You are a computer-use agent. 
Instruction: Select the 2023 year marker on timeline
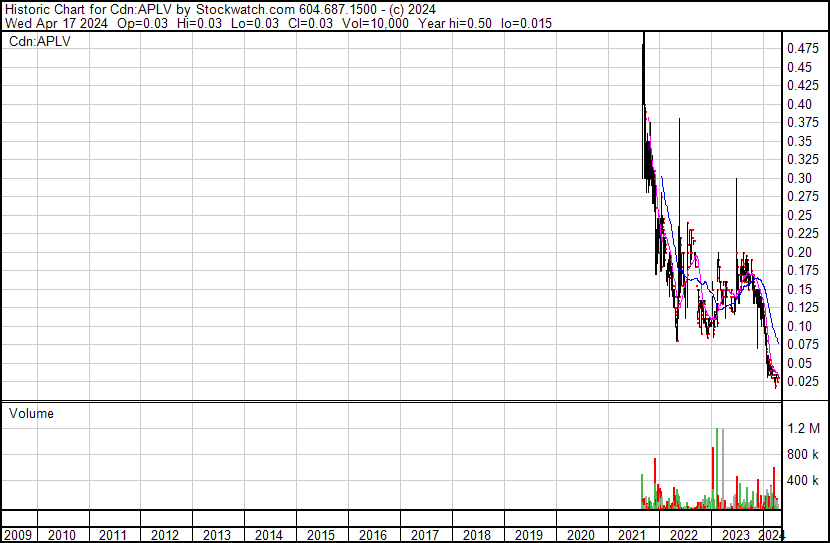pos(735,535)
